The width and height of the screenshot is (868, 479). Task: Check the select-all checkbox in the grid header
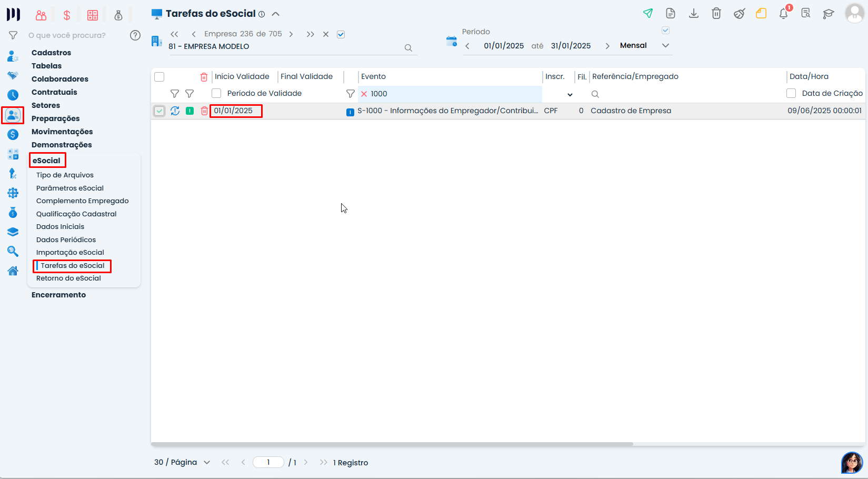click(x=159, y=76)
